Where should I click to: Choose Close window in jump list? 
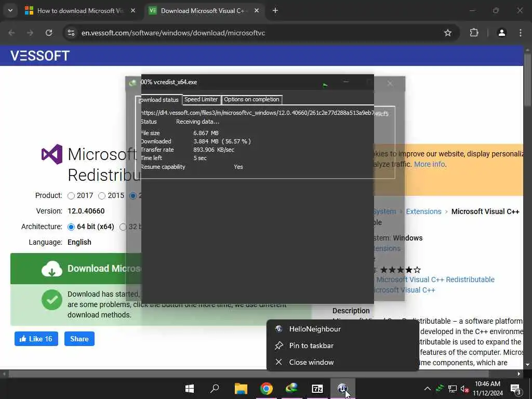pyautogui.click(x=343, y=362)
